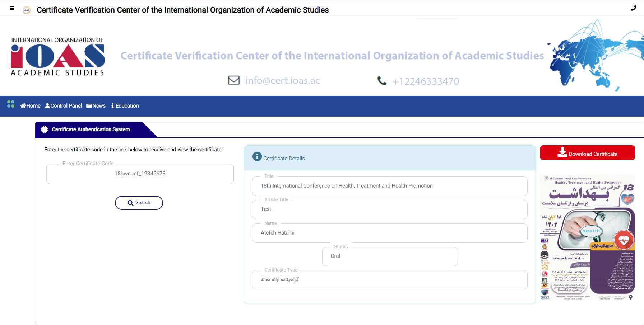Go to Home in navigation bar

31,106
